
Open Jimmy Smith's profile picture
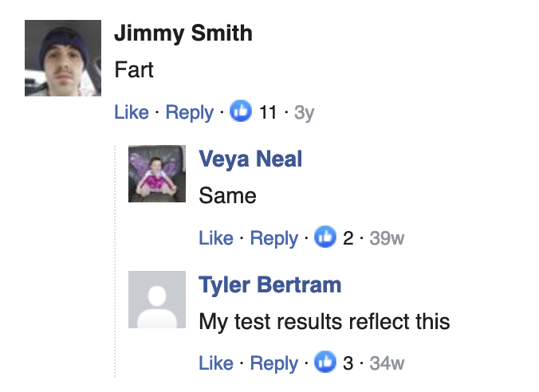click(x=63, y=58)
